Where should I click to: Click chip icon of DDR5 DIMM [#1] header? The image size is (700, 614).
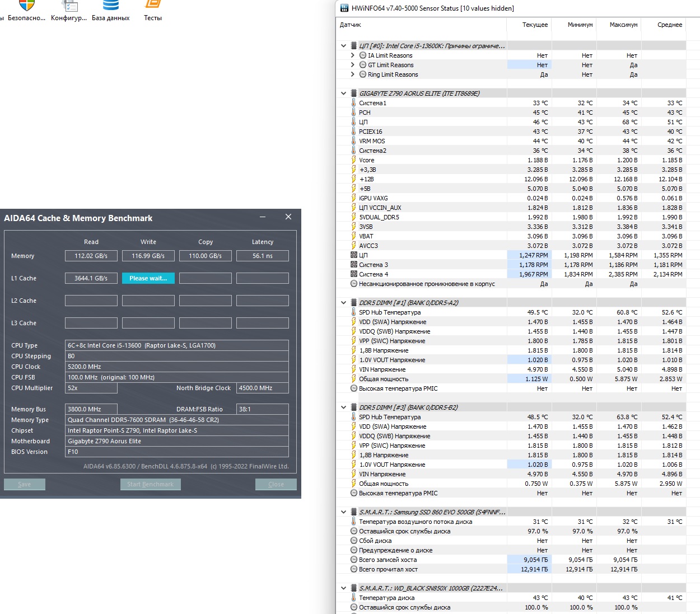[x=353, y=303]
